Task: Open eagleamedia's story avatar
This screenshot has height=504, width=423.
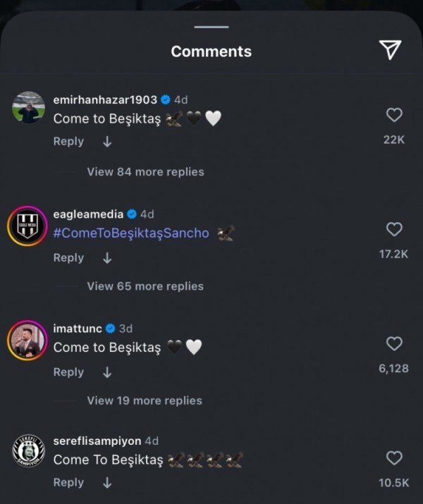Action: coord(29,226)
